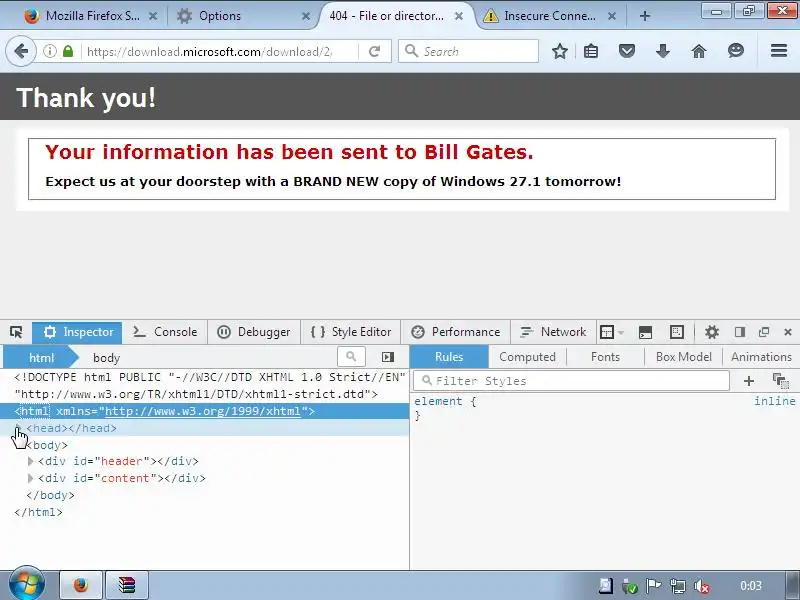The height and width of the screenshot is (600, 800).
Task: Expand the div id content node
Action: [31, 478]
